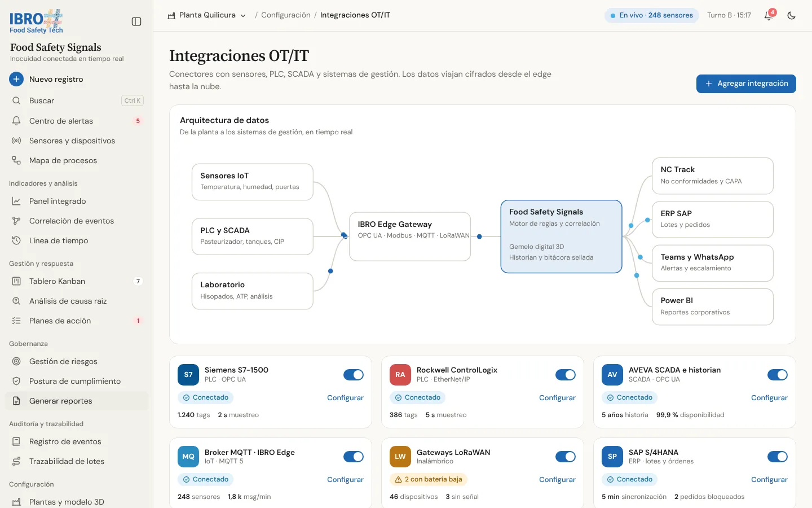The height and width of the screenshot is (508, 812).
Task: Disable the Siemens S7-1500 integration toggle
Action: [x=354, y=375]
